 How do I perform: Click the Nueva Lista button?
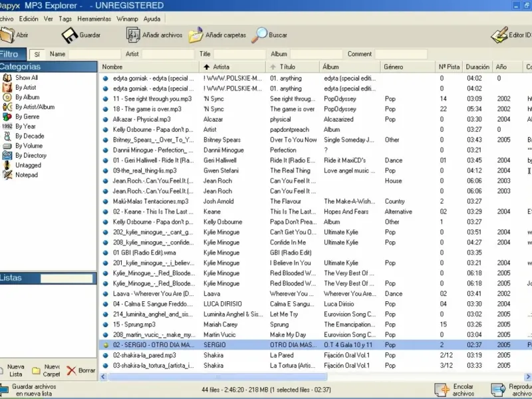(x=13, y=370)
